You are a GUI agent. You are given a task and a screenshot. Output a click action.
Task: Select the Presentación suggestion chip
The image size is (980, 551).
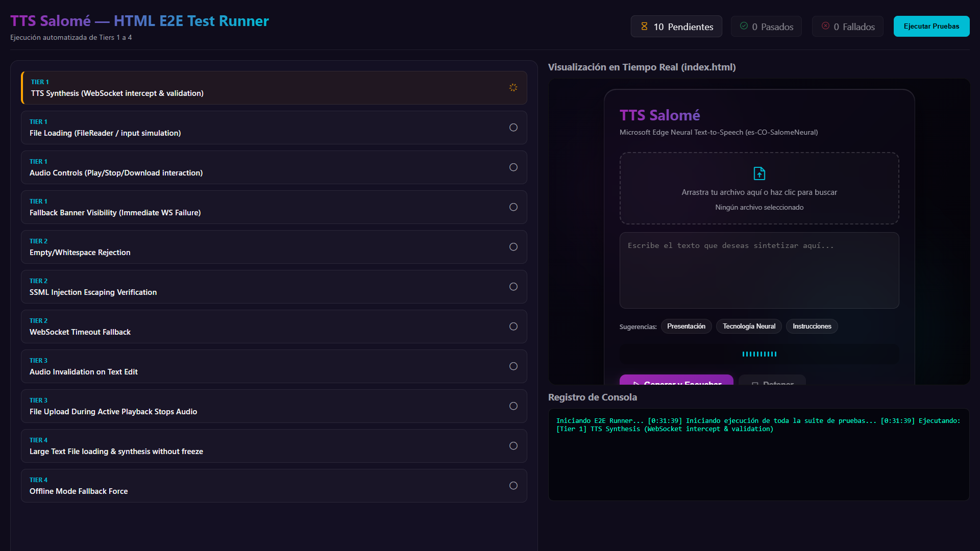click(686, 327)
